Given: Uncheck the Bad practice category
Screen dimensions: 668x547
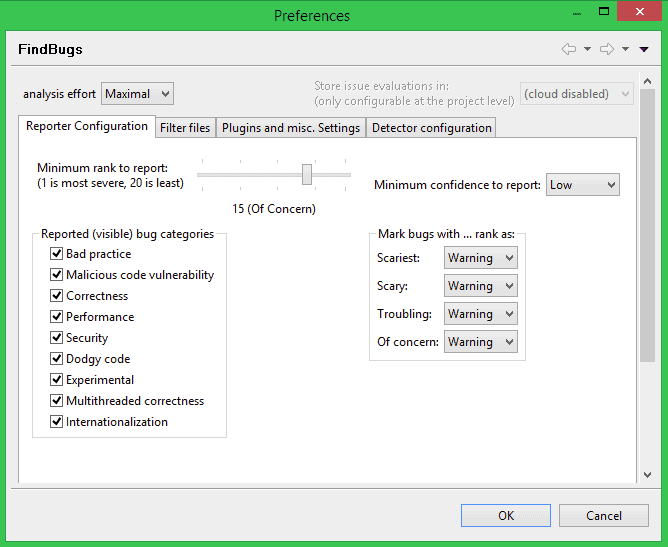Looking at the screenshot, I should pos(57,254).
